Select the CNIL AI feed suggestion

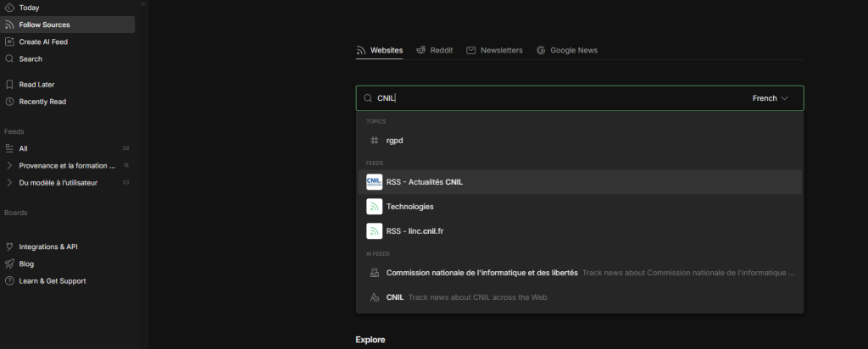[x=394, y=297]
